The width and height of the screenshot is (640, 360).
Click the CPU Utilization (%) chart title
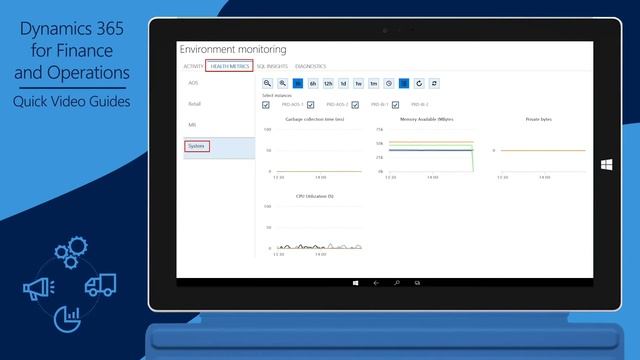pyautogui.click(x=315, y=196)
